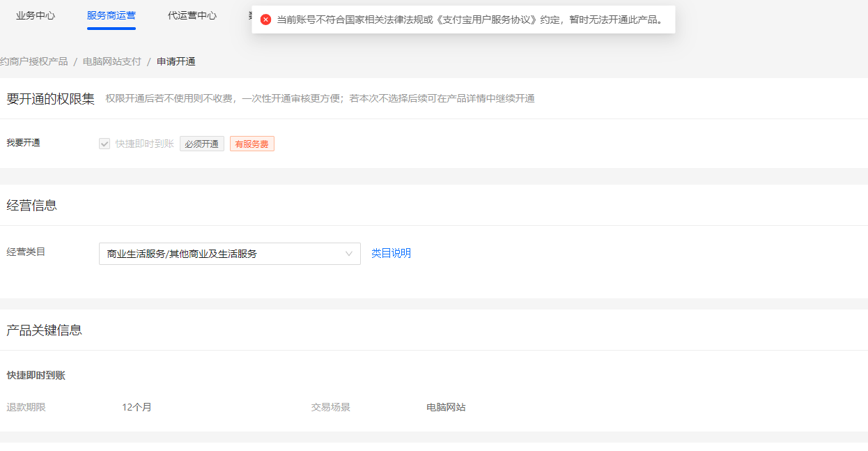
Task: Click the red error icon in the notification
Action: coord(265,20)
